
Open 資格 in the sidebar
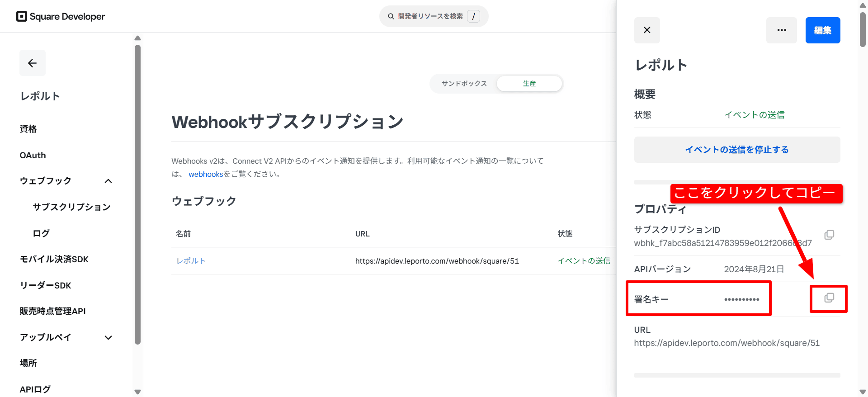point(28,129)
